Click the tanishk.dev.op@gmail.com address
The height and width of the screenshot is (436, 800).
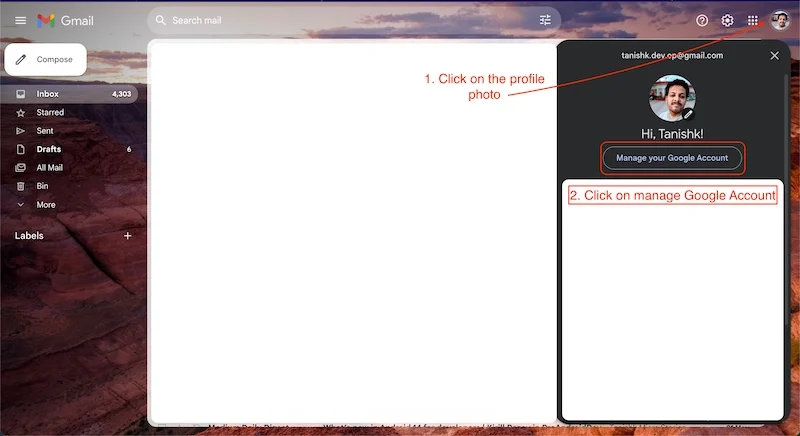coord(672,56)
